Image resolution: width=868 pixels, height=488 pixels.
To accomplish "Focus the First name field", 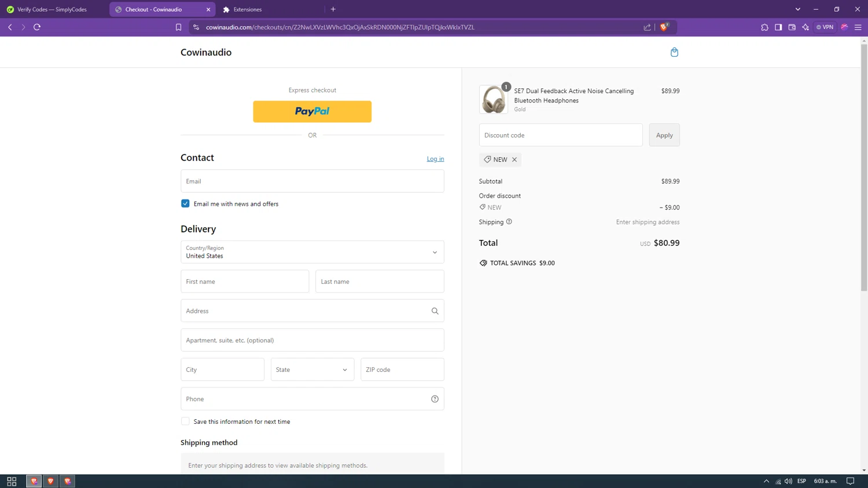I will pyautogui.click(x=245, y=282).
